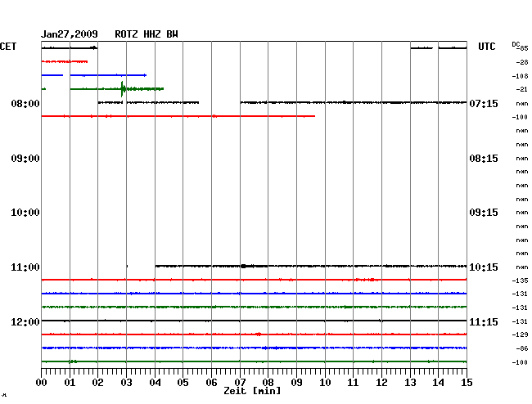Image resolution: width=532 pixels, height=404 pixels.
Task: Click minute tick label 02
Action: pyautogui.click(x=97, y=382)
